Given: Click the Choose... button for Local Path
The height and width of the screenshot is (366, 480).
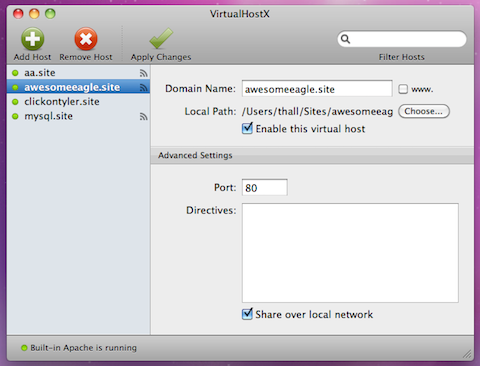Looking at the screenshot, I should (x=424, y=111).
